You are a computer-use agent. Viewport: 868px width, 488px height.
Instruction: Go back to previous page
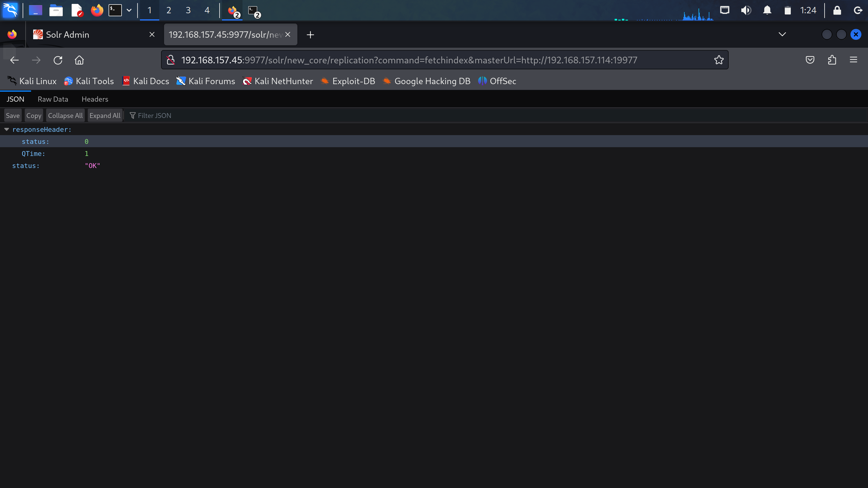coord(14,60)
